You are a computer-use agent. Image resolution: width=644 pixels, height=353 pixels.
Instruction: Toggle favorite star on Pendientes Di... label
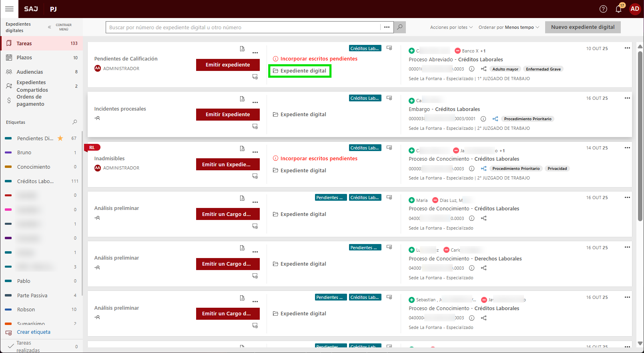click(60, 138)
